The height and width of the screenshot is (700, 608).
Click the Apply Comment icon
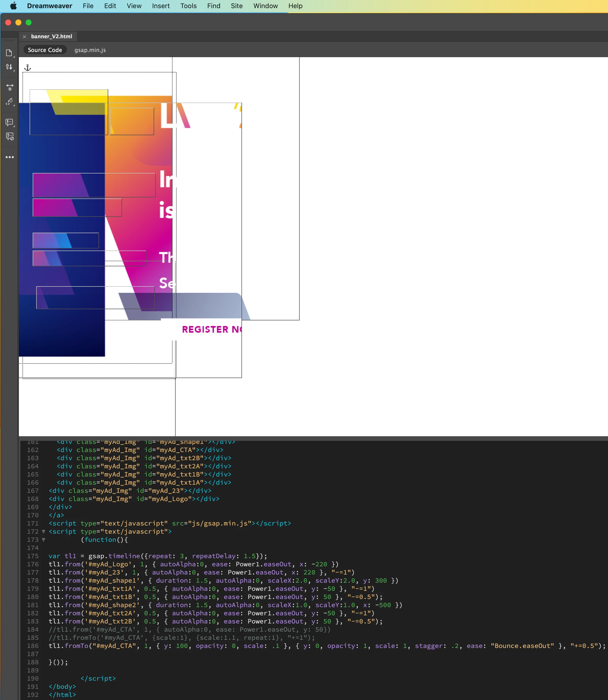(9, 122)
